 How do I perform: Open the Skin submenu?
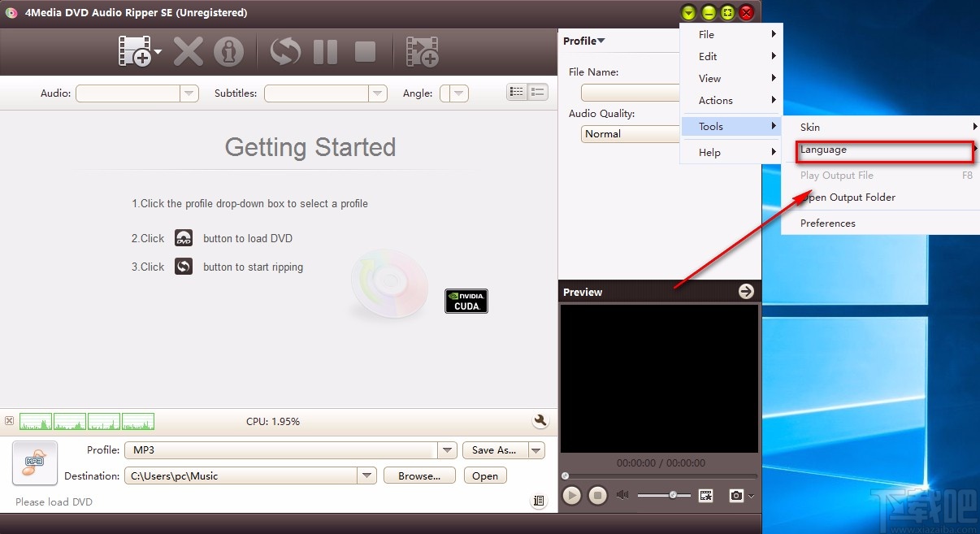click(x=880, y=127)
